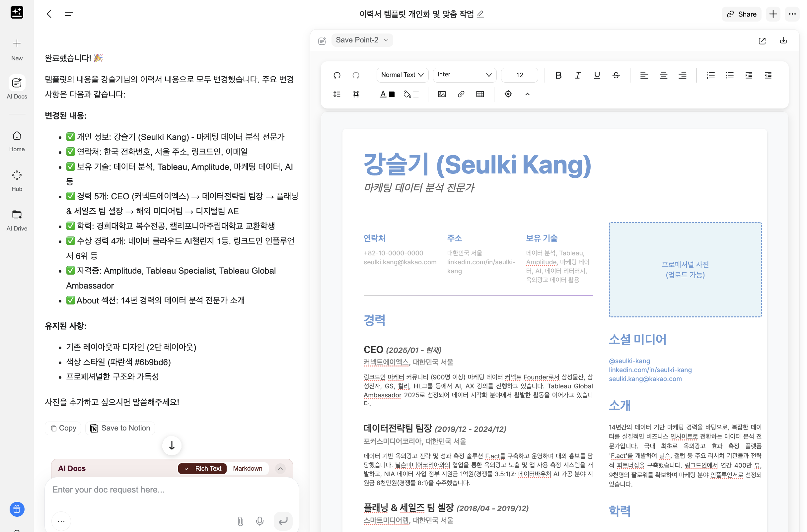
Task: Switch editor mode to Markdown
Action: (248, 468)
